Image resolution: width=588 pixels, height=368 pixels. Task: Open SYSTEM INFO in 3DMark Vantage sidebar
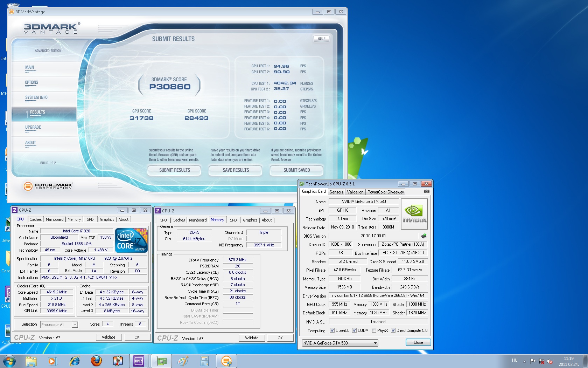click(x=44, y=98)
